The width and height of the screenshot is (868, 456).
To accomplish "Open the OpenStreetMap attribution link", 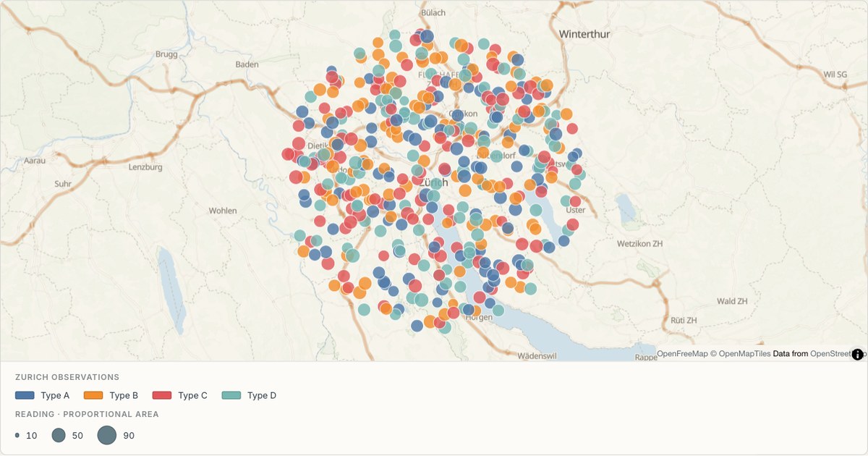I will (838, 355).
